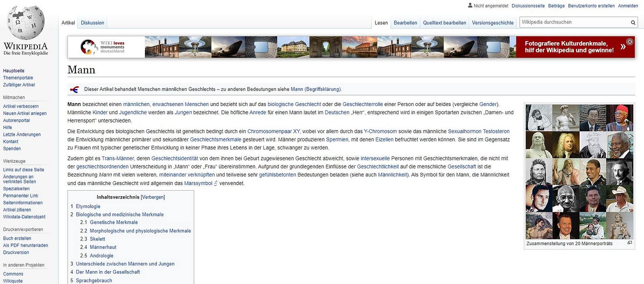Open the Commons project link
Viewport: 644px width, 284px height.
pyautogui.click(x=13, y=274)
